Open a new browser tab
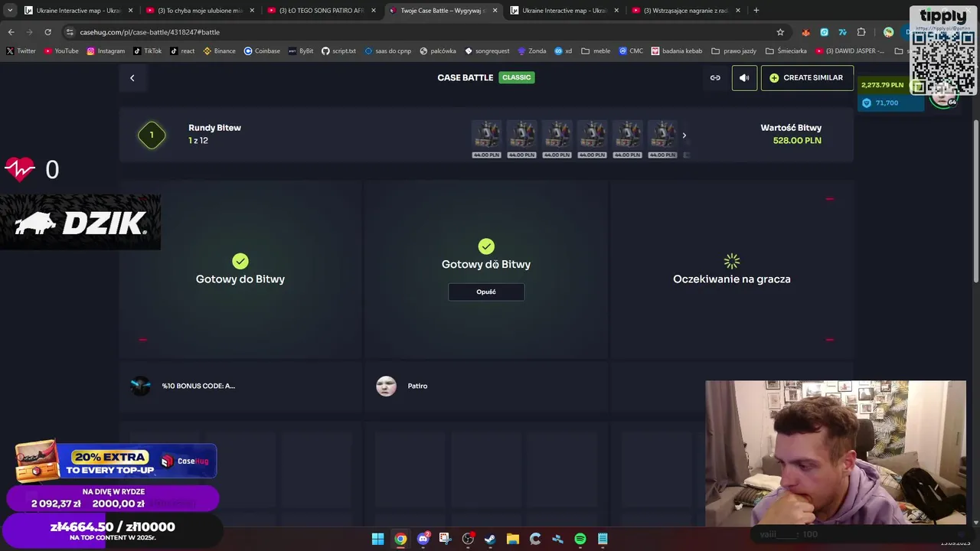 756,11
